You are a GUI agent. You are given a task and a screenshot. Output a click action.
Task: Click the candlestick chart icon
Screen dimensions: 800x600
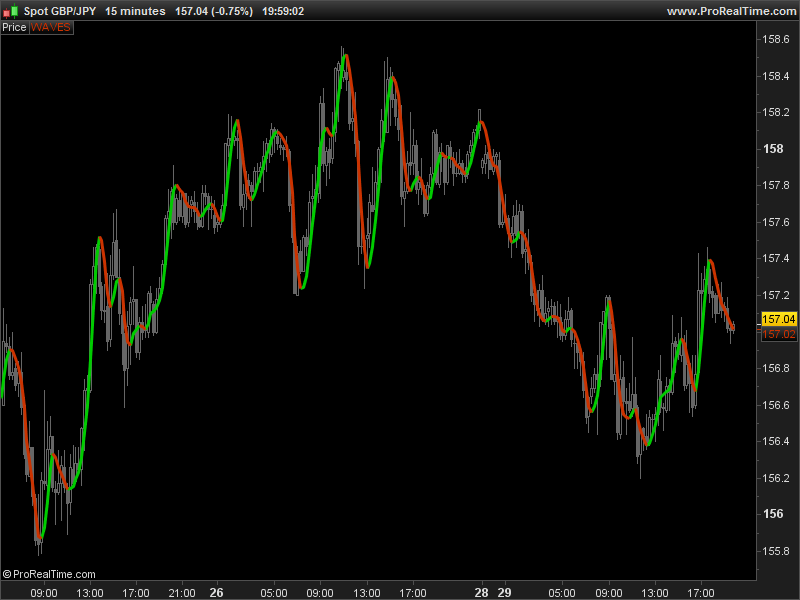pos(11,11)
